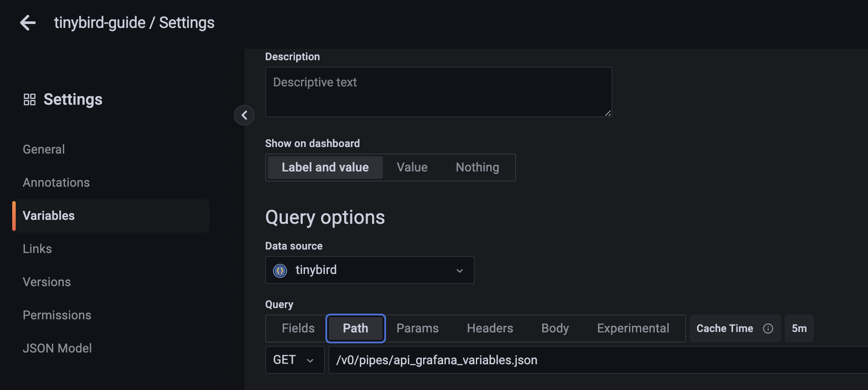The width and height of the screenshot is (868, 390).
Task: Select the Variables section
Action: coord(111,216)
